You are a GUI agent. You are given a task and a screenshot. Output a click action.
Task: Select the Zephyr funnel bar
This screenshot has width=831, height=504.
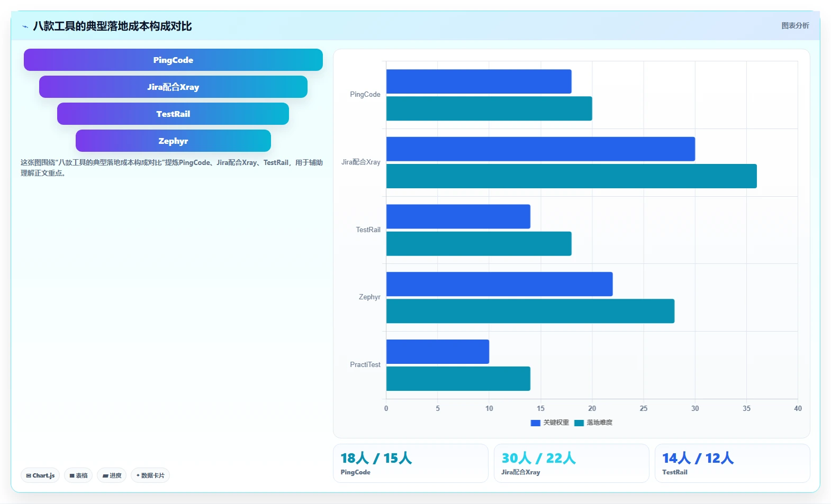(173, 141)
